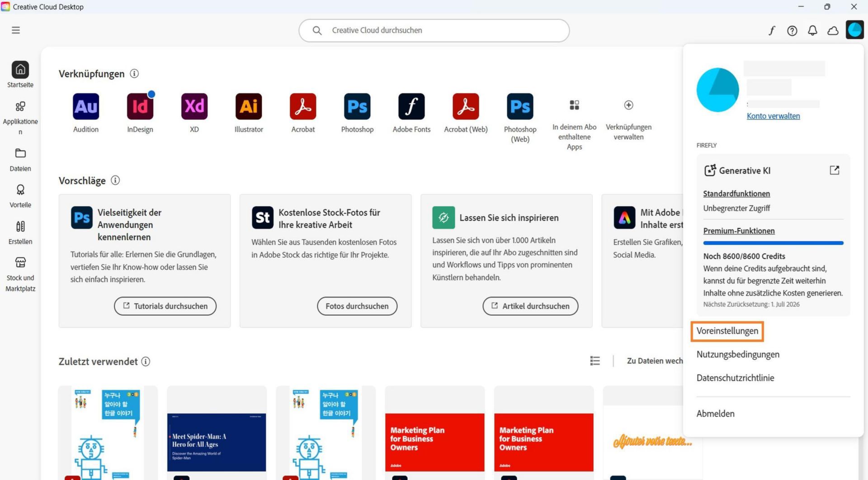Open Dateien in sidebar
Viewport: 868px width, 480px height.
(20, 160)
